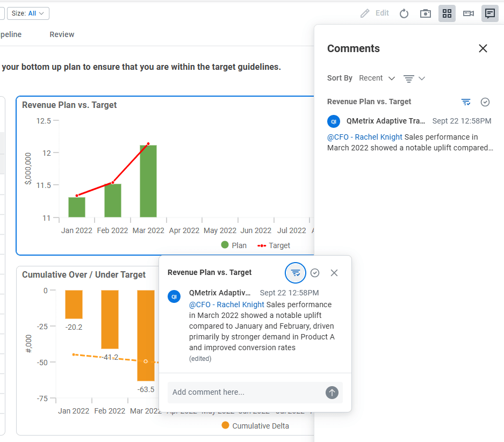504x442 pixels.
Task: Take a snapshot with the camera icon
Action: tap(426, 13)
